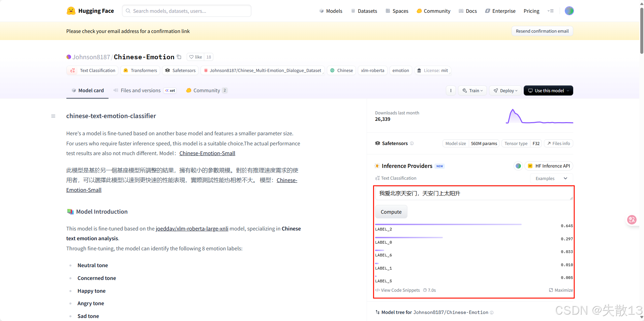
Task: Open the extra navigation menu icon
Action: tap(551, 11)
